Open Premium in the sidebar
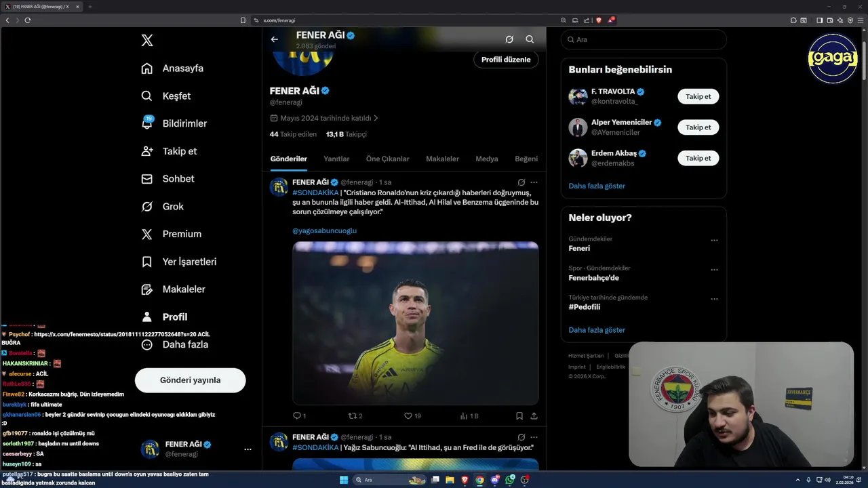This screenshot has width=868, height=488. coord(171,234)
